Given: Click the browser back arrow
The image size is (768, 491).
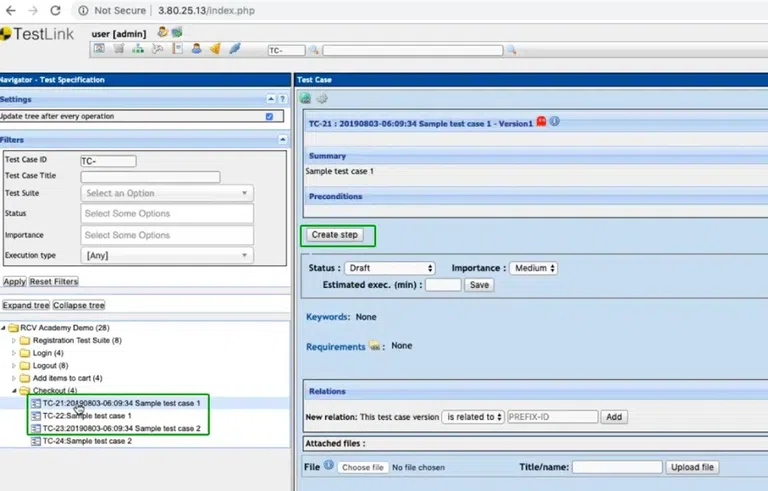Looking at the screenshot, I should point(10,10).
